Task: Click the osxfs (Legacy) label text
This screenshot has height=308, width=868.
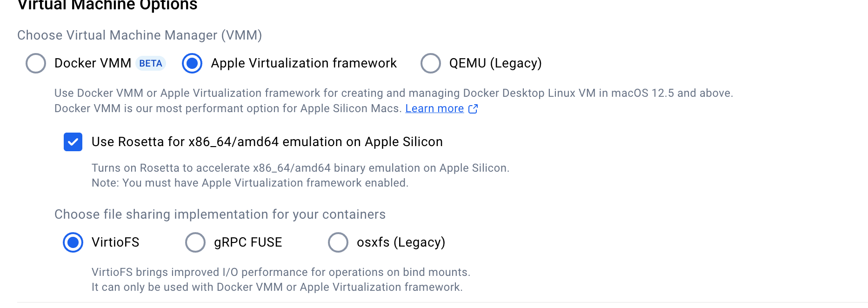Action: click(x=401, y=242)
